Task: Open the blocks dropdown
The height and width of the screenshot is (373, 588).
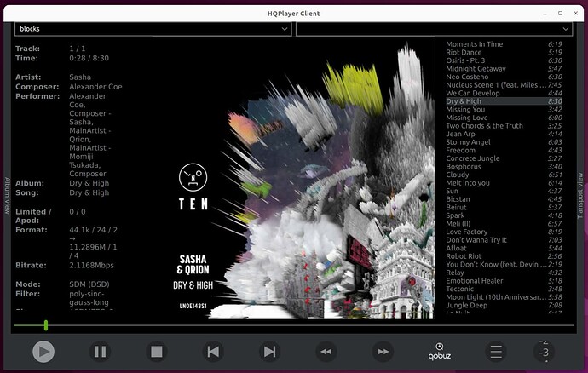Action: click(x=153, y=29)
